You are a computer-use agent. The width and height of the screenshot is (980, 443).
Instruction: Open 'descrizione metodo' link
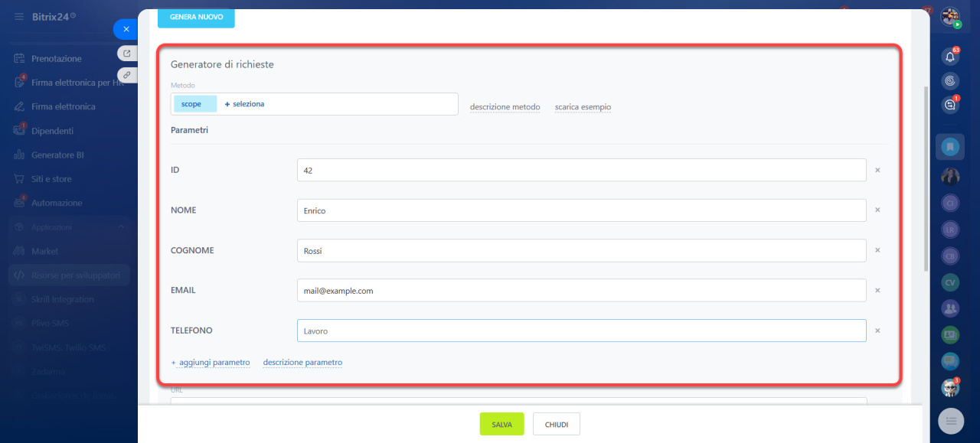pos(505,107)
